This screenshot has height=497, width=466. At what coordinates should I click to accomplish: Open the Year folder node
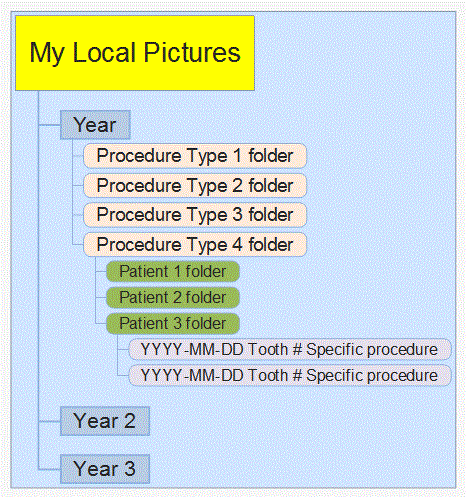[95, 125]
